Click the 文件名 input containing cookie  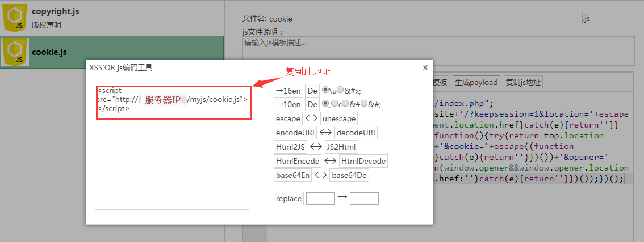pyautogui.click(x=425, y=19)
